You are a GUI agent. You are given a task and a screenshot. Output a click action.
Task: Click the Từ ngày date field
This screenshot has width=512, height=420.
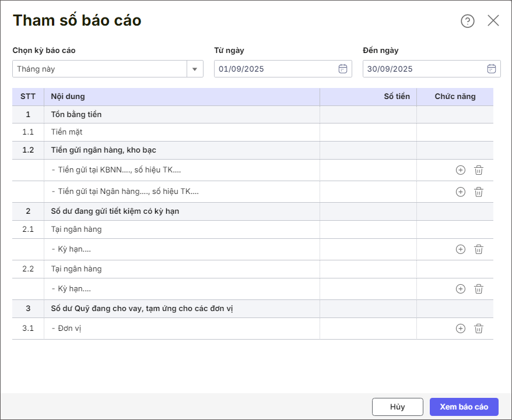(x=274, y=69)
